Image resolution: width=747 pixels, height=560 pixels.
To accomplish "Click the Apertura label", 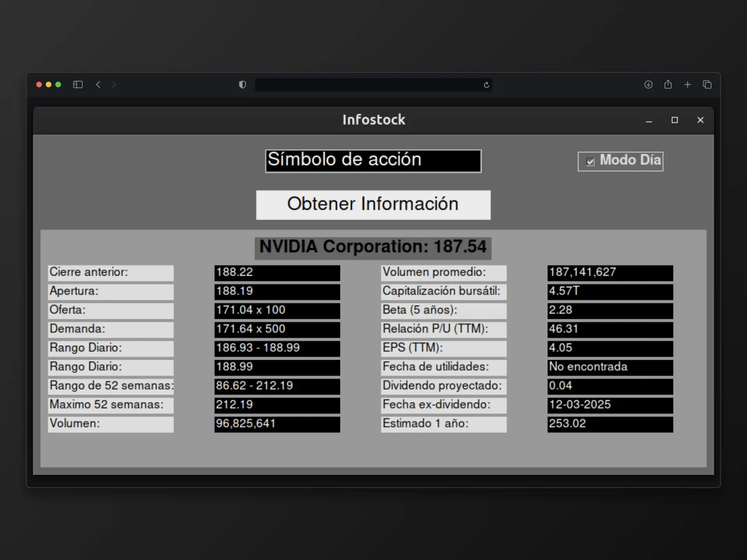I will coord(111,292).
